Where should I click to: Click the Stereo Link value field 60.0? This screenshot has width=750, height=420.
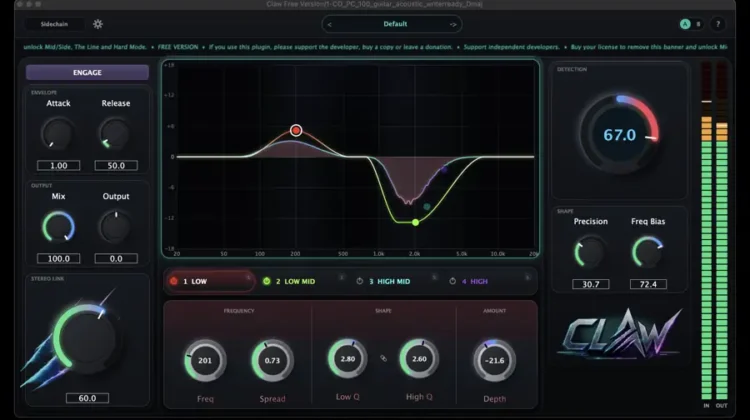tap(87, 398)
